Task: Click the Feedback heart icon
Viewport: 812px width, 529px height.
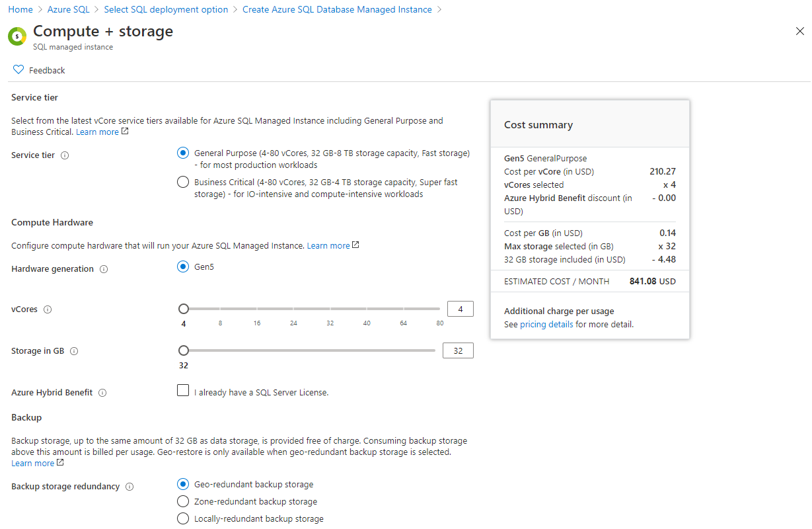Action: [x=18, y=70]
